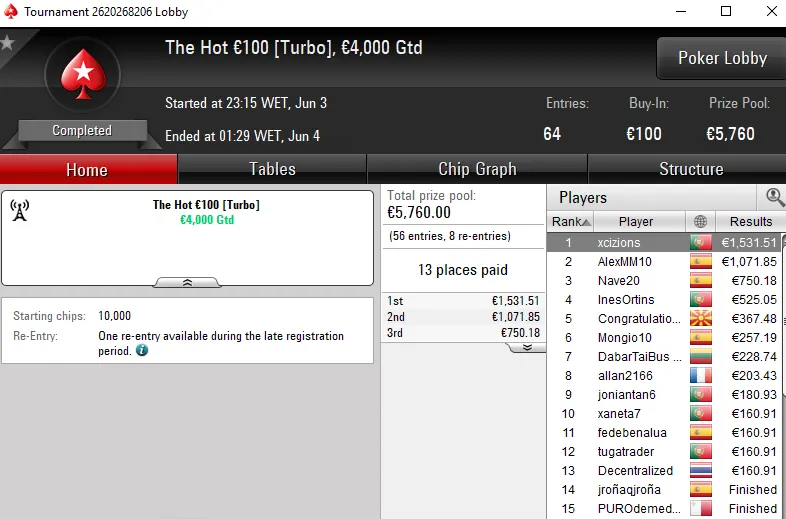Sort players by country globe column
The width and height of the screenshot is (786, 519).
coord(700,222)
